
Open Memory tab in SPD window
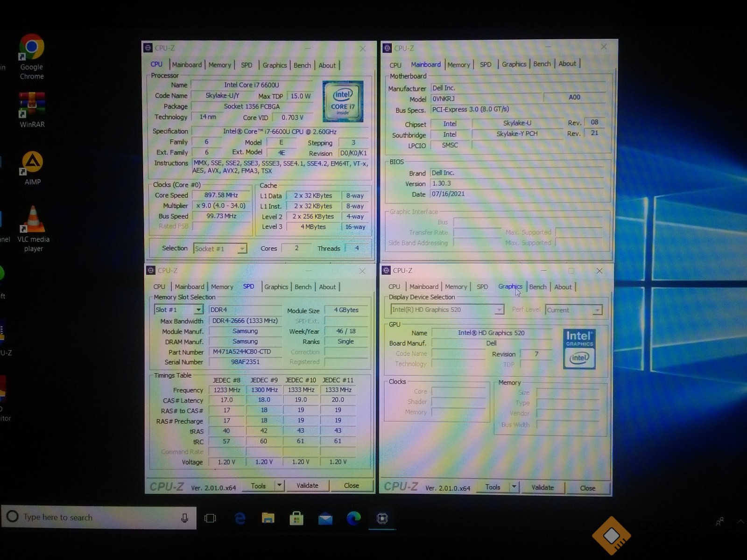(222, 287)
